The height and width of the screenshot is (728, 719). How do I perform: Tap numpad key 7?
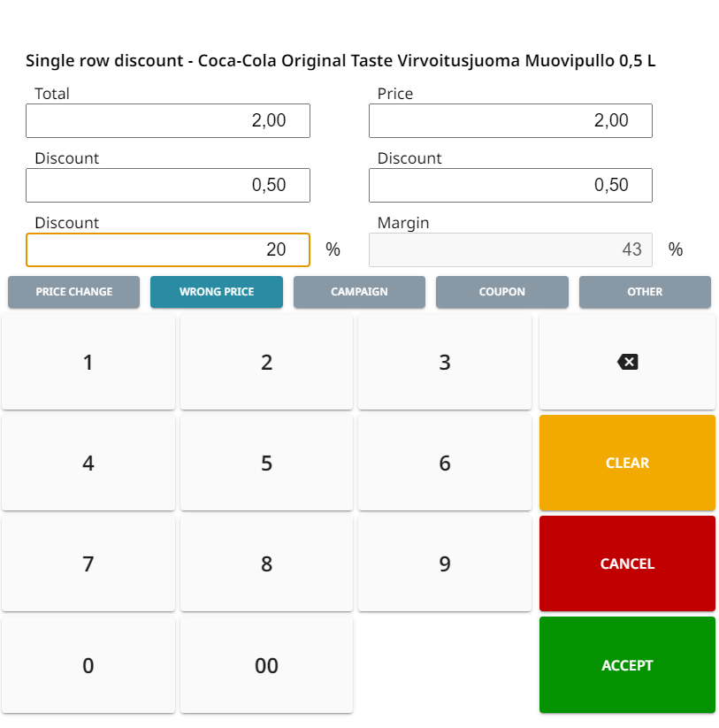88,563
